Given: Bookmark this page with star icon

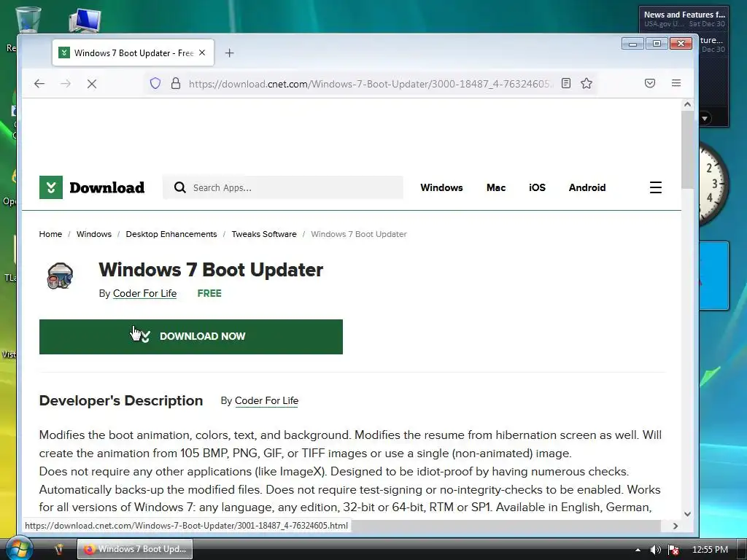Looking at the screenshot, I should [x=587, y=83].
